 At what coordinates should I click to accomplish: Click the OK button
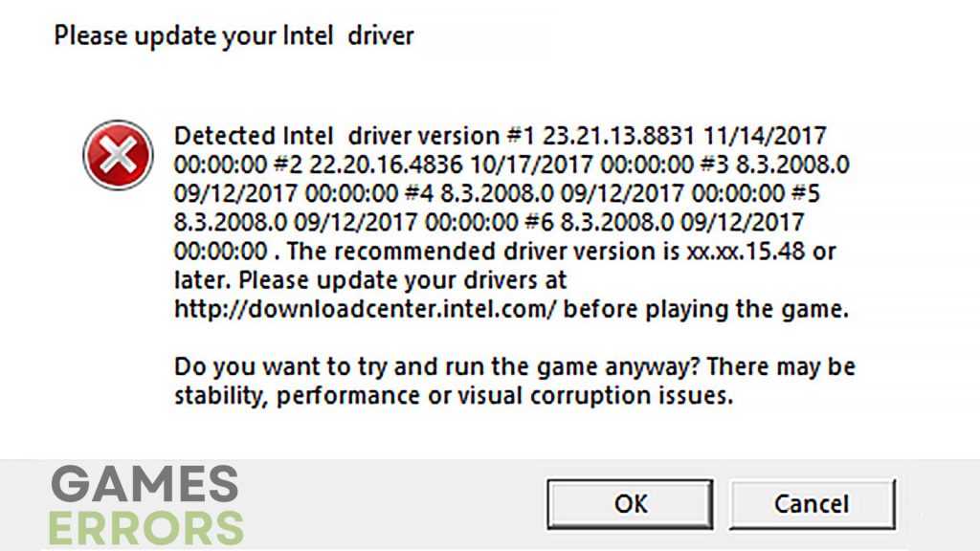coord(630,504)
